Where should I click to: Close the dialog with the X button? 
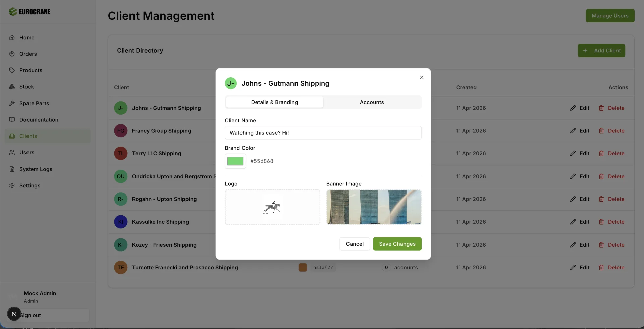pyautogui.click(x=422, y=77)
